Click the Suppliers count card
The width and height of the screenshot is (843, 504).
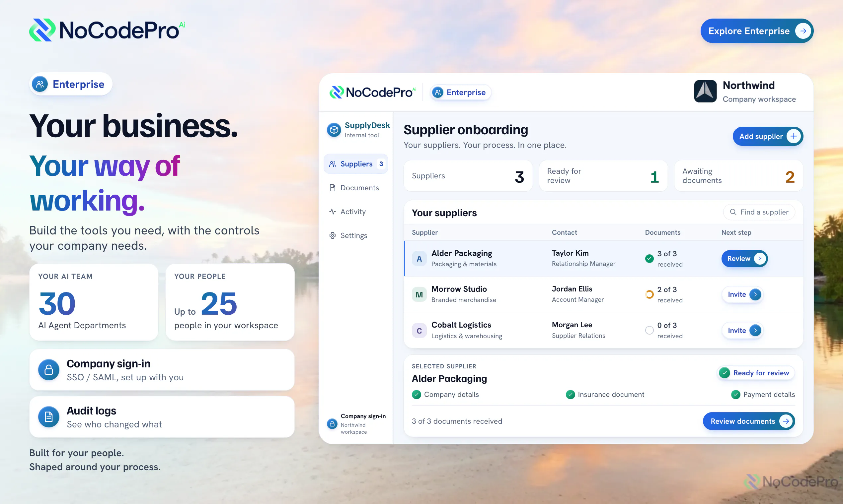pyautogui.click(x=468, y=176)
